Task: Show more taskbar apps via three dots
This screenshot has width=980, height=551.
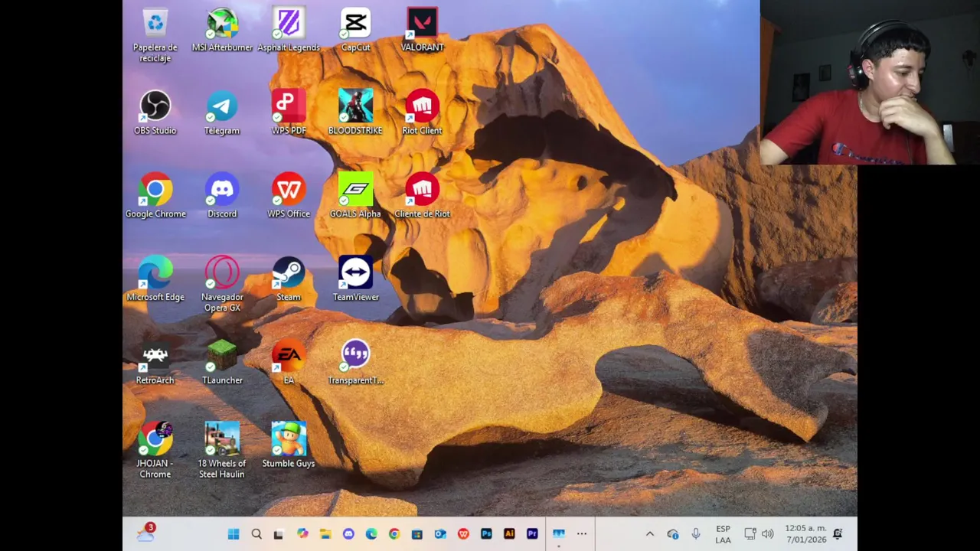Action: click(582, 534)
